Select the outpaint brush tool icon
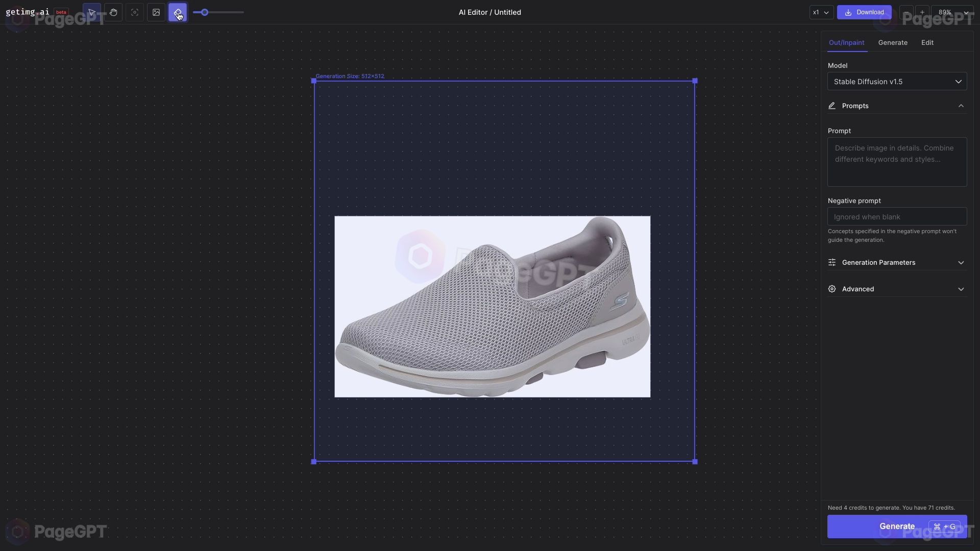This screenshot has width=980, height=551. click(x=177, y=11)
